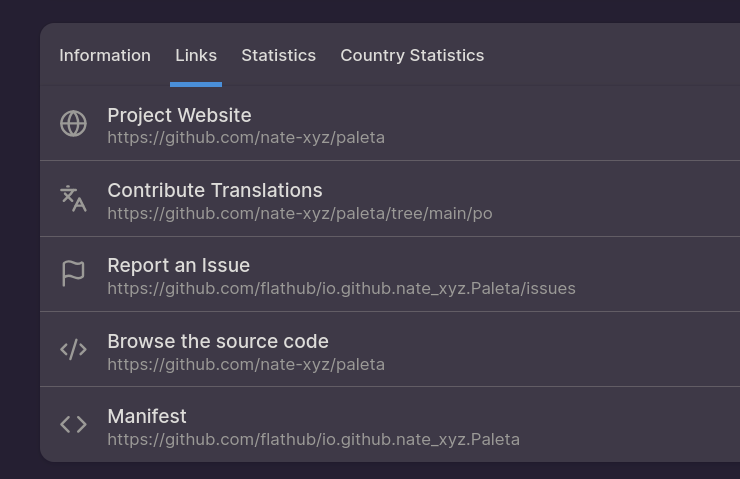
Task: Click the flag icon beside Report an Issue
Action: (73, 273)
